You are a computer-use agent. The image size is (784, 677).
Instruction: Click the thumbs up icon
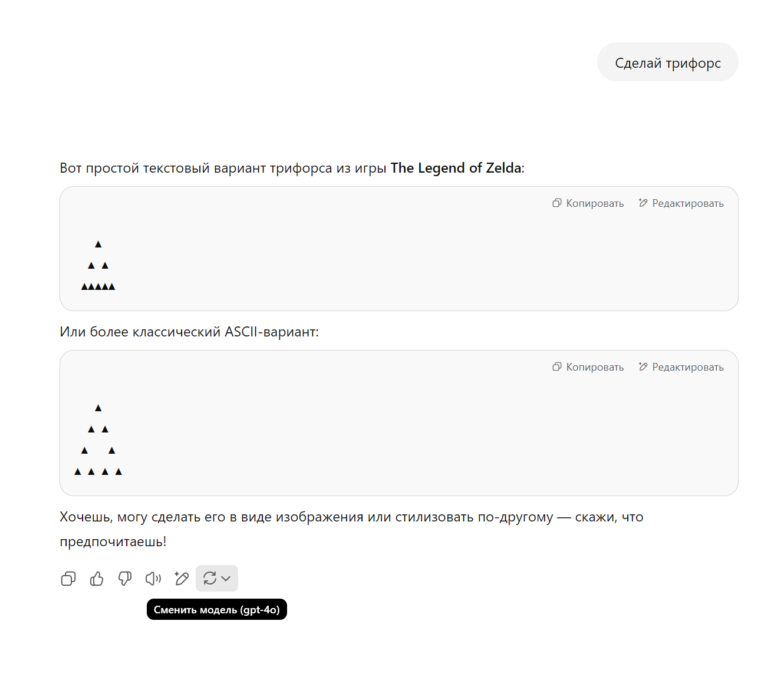97,579
